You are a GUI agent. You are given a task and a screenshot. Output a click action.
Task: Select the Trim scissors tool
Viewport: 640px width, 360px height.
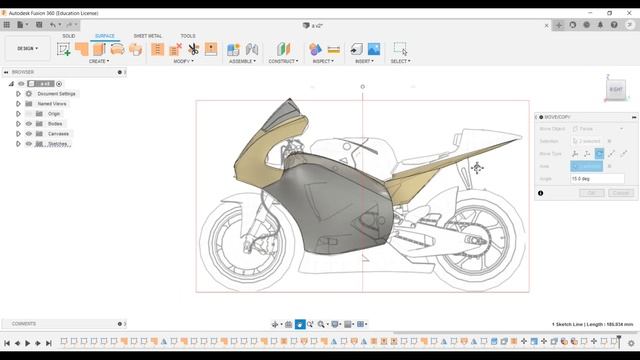pyautogui.click(x=193, y=49)
